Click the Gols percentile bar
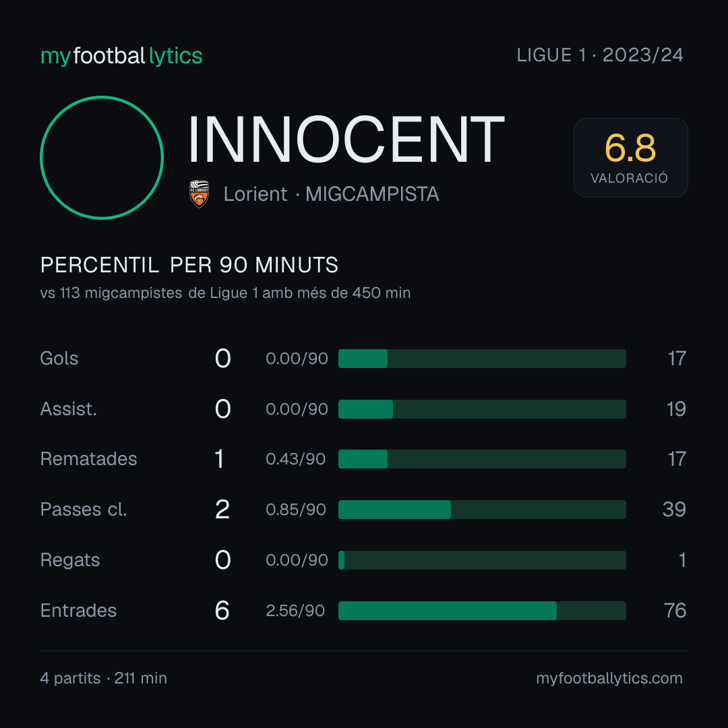 tap(482, 359)
